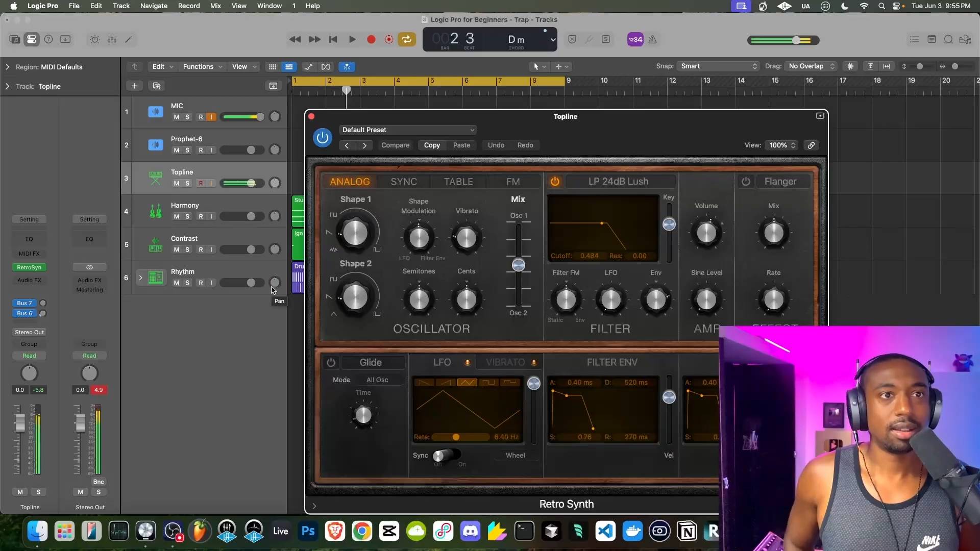Click the Compare button
Image resolution: width=980 pixels, height=551 pixels.
coord(395,145)
